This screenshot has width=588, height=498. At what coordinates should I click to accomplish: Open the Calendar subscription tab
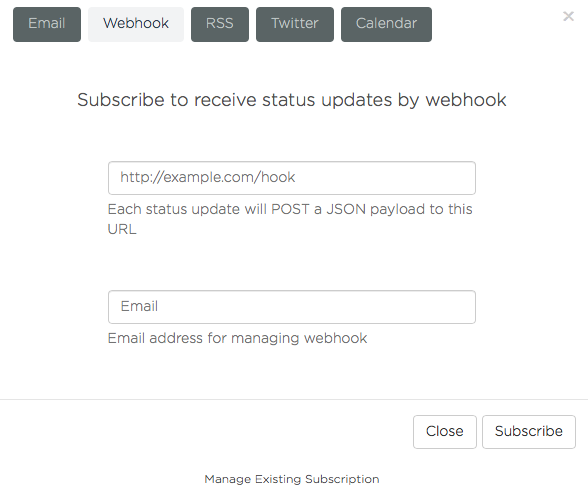point(386,24)
